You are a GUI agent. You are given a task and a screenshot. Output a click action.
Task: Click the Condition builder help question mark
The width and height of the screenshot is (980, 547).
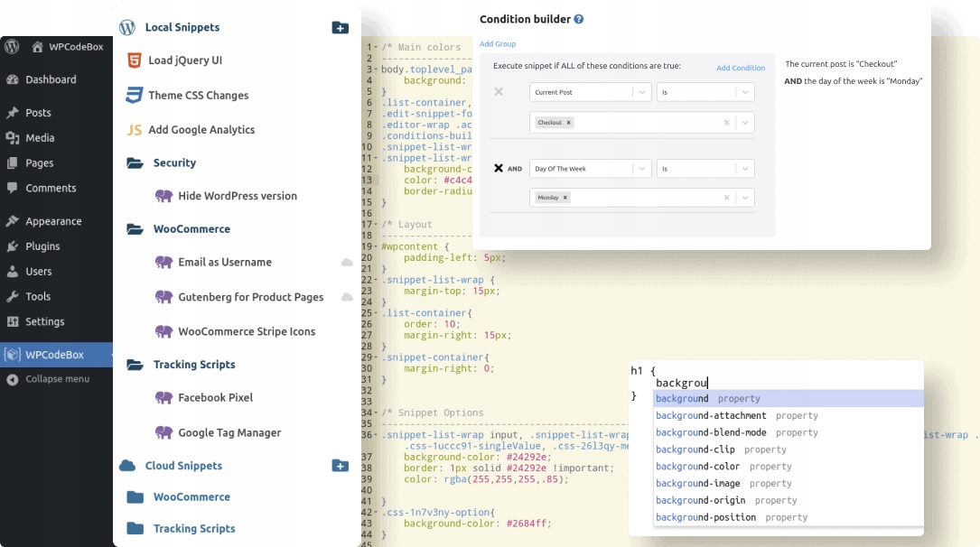point(579,19)
